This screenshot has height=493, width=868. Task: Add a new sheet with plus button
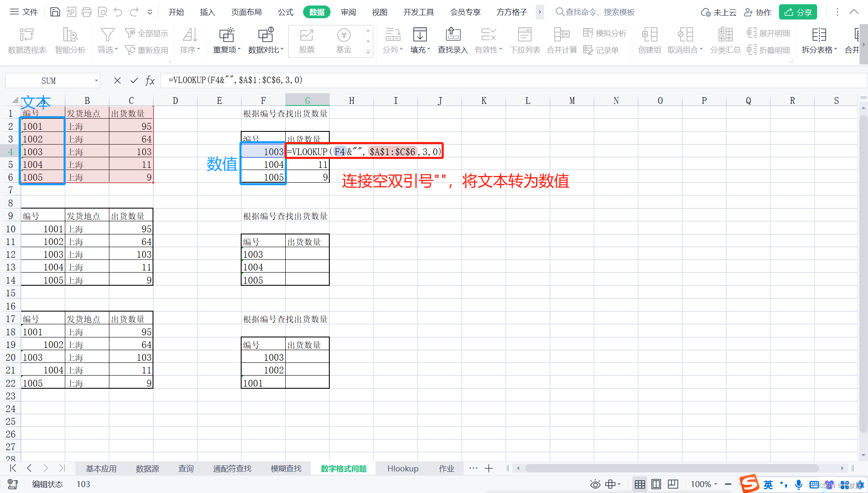pyautogui.click(x=489, y=468)
